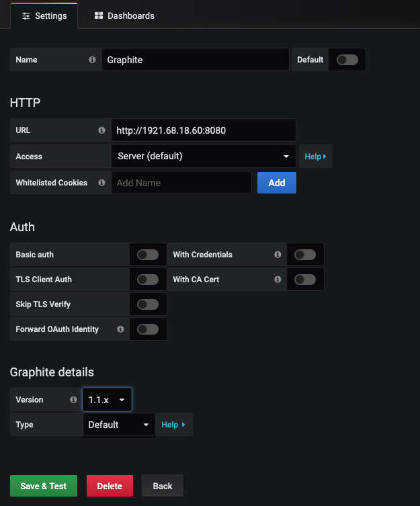Click the With CA Cert info icon
This screenshot has height=506, width=420.
pos(278,280)
